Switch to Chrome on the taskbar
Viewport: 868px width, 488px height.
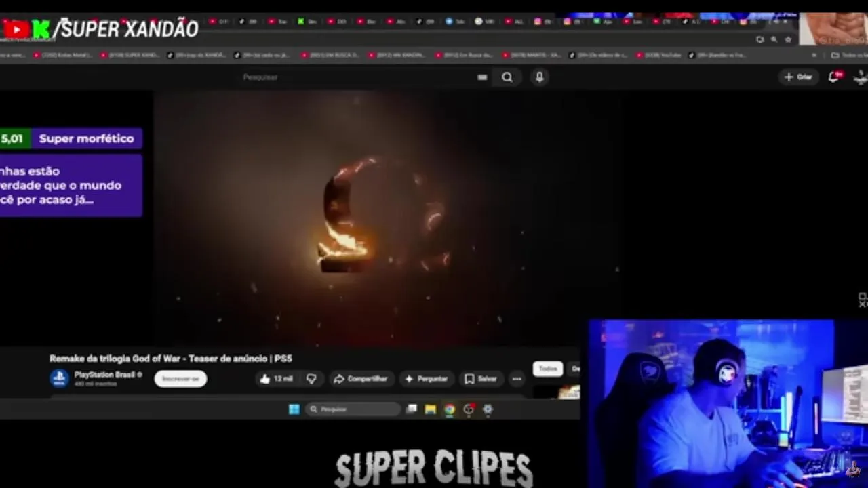[449, 409]
